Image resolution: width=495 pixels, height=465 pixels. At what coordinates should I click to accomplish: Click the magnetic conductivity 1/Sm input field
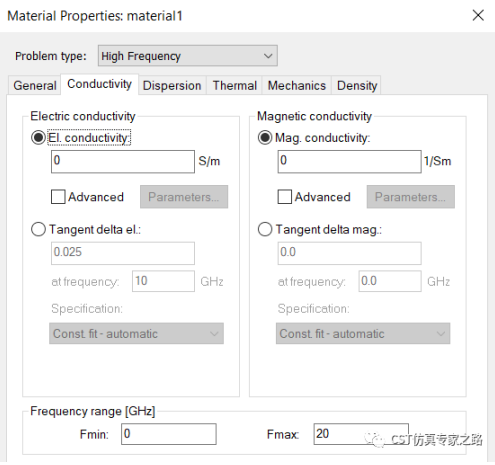tap(349, 162)
